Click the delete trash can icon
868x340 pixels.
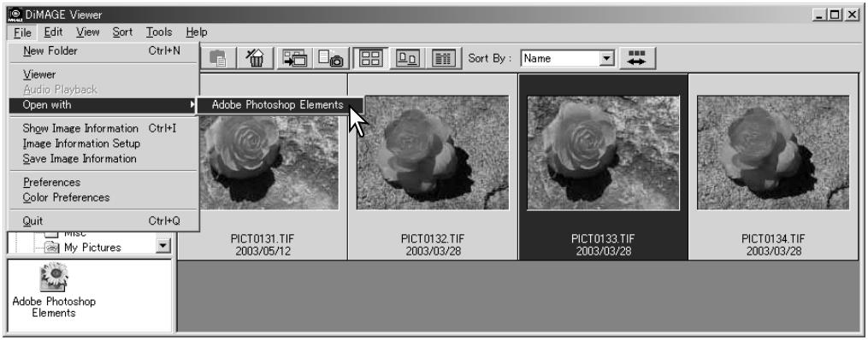pyautogui.click(x=256, y=58)
